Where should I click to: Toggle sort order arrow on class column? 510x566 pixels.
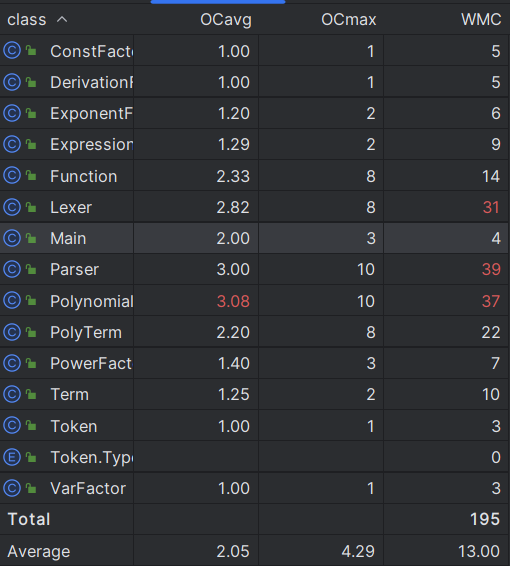pos(62,19)
